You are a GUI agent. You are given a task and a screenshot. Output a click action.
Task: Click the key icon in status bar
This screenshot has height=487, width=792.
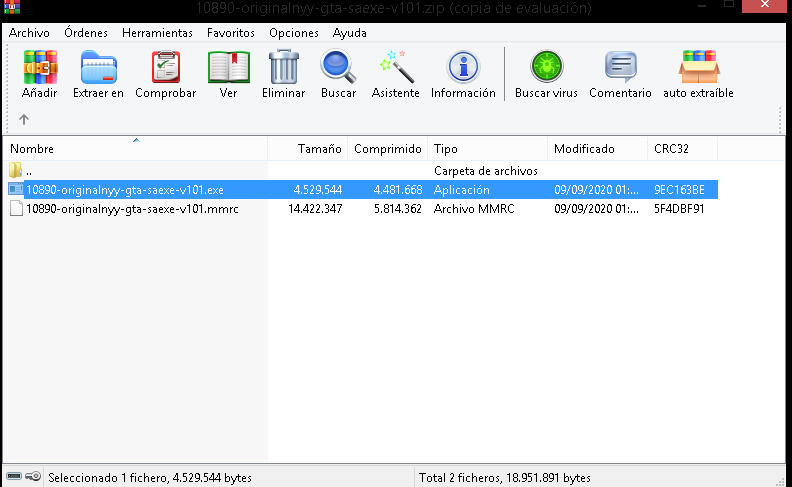coord(33,476)
